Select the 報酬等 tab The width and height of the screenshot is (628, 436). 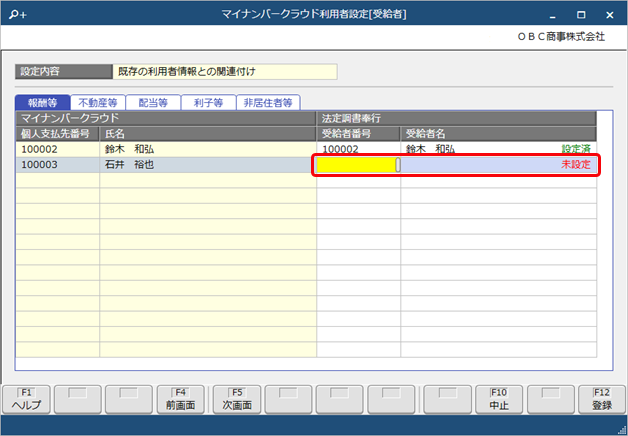tap(42, 103)
